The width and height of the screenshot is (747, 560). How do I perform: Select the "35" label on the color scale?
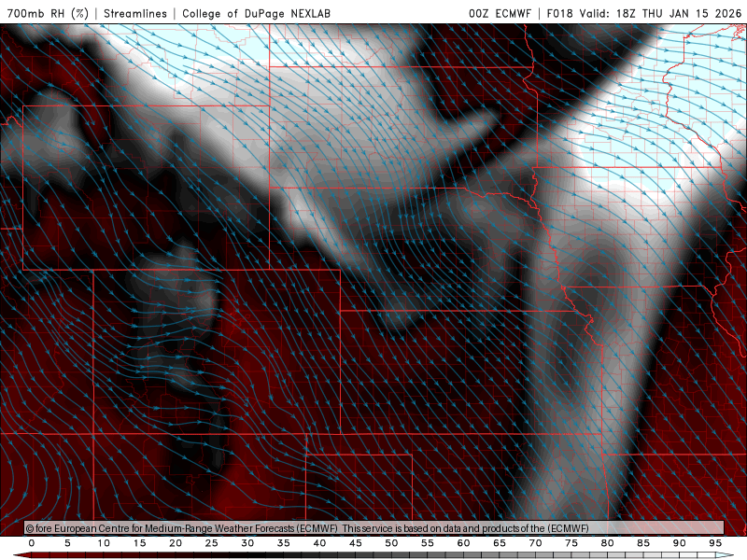pos(284,543)
